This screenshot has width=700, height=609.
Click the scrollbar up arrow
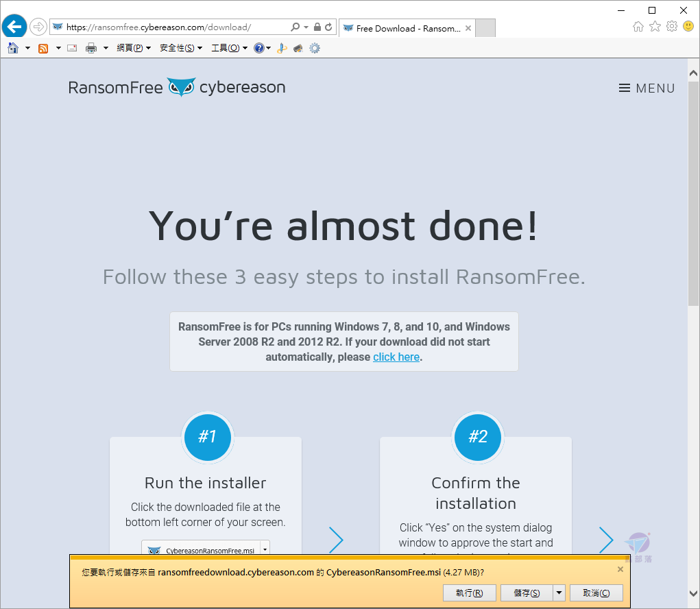(693, 73)
